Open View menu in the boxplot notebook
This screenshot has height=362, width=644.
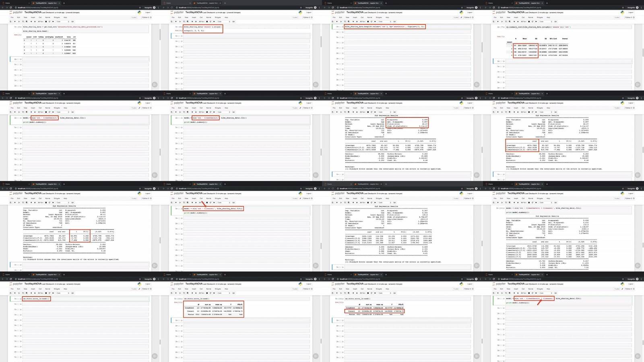[347, 17]
